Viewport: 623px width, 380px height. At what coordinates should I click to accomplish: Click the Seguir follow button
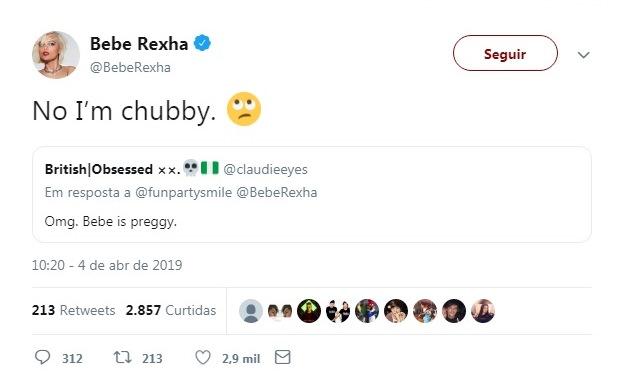coord(505,53)
